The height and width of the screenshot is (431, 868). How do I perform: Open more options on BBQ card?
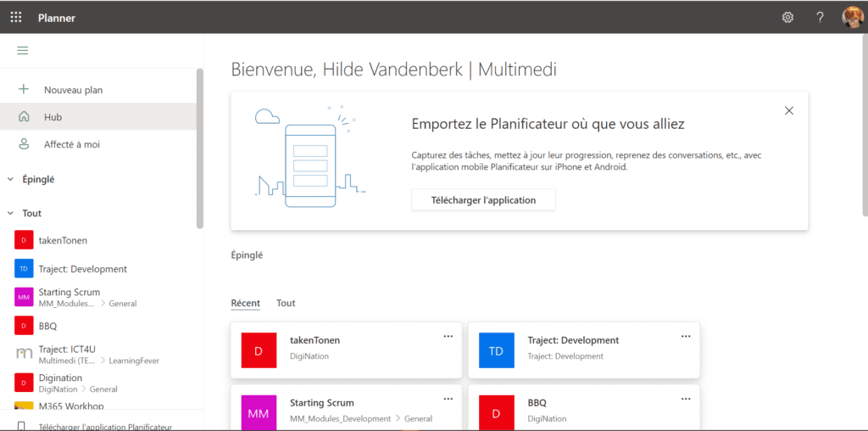686,398
